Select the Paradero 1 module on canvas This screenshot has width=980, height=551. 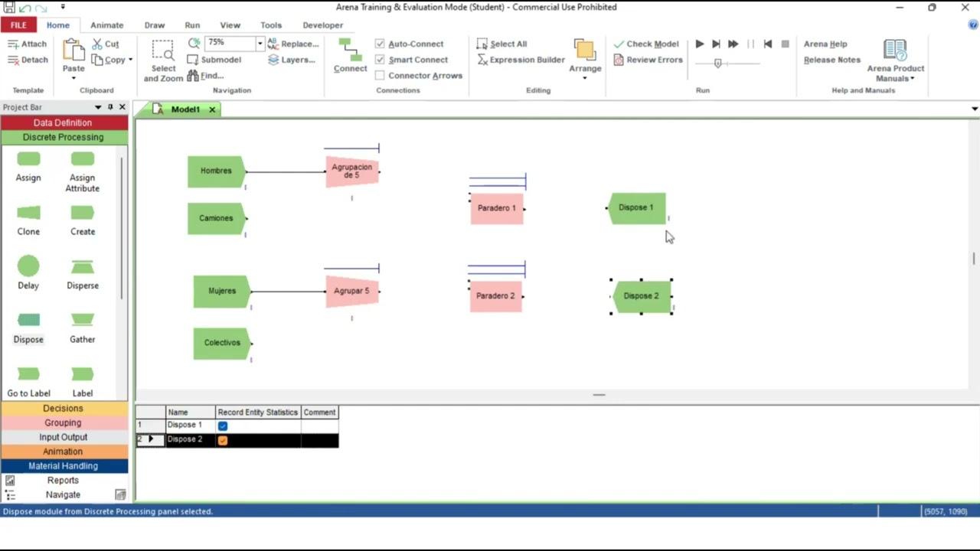pos(497,208)
